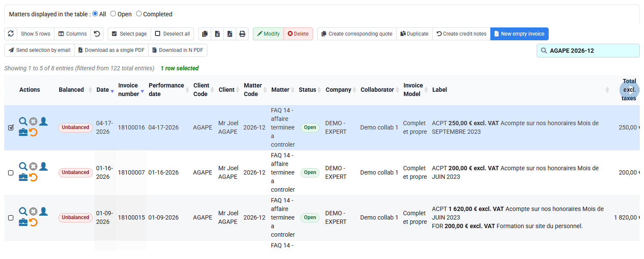The height and width of the screenshot is (259, 644).
Task: Sort table by Label column
Action: pos(521,90)
